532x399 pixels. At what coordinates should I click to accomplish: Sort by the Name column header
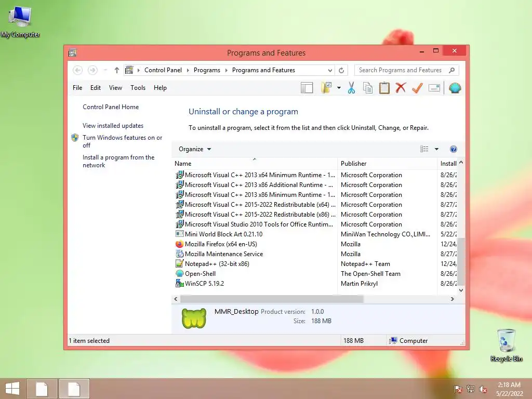pyautogui.click(x=255, y=164)
